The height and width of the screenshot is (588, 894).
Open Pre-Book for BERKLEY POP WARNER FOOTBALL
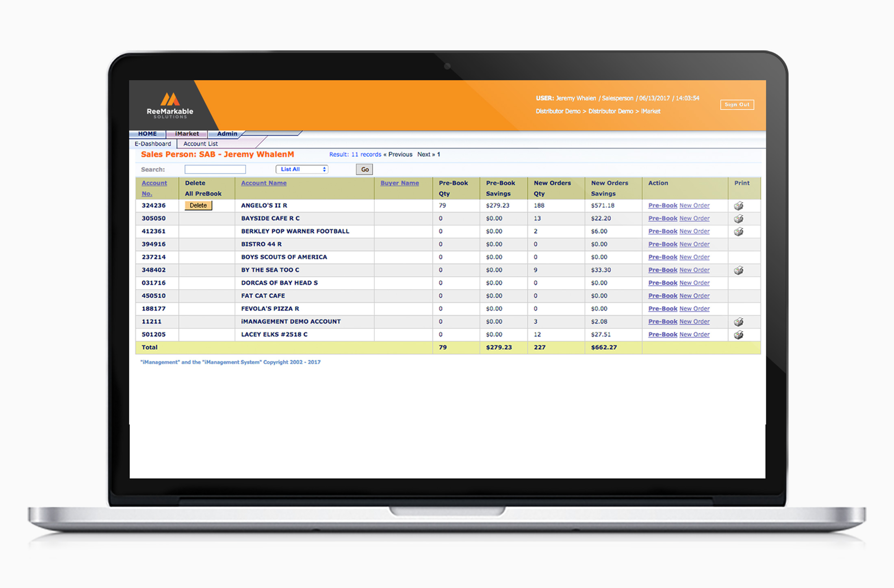(x=663, y=231)
